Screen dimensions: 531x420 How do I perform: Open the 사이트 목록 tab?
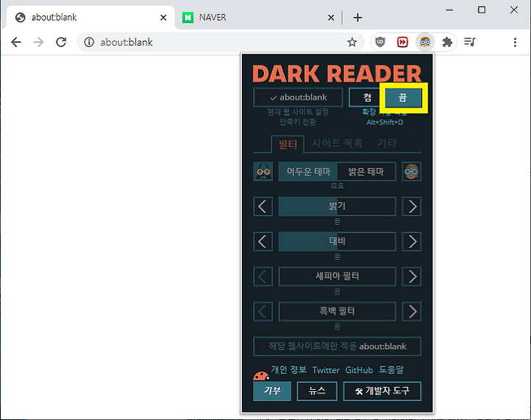pos(337,143)
